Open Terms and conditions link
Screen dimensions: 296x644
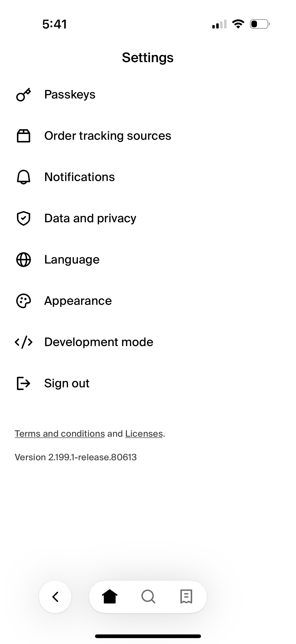coord(60,434)
